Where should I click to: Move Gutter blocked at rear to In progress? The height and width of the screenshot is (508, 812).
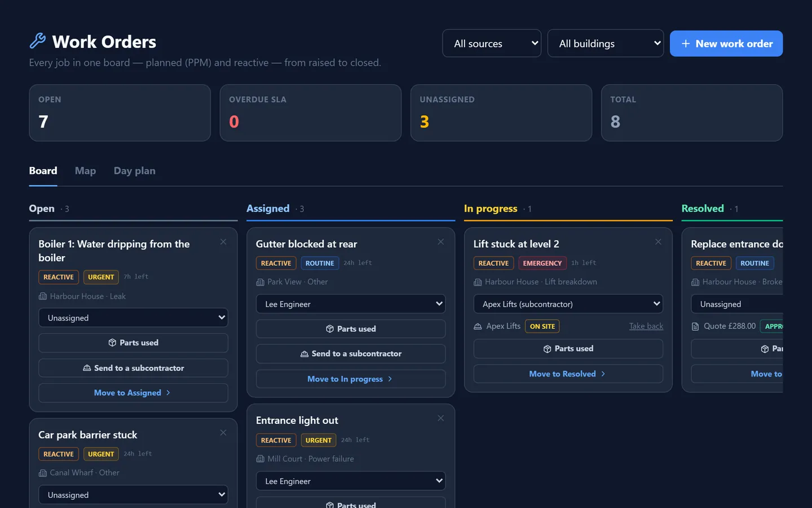point(351,379)
